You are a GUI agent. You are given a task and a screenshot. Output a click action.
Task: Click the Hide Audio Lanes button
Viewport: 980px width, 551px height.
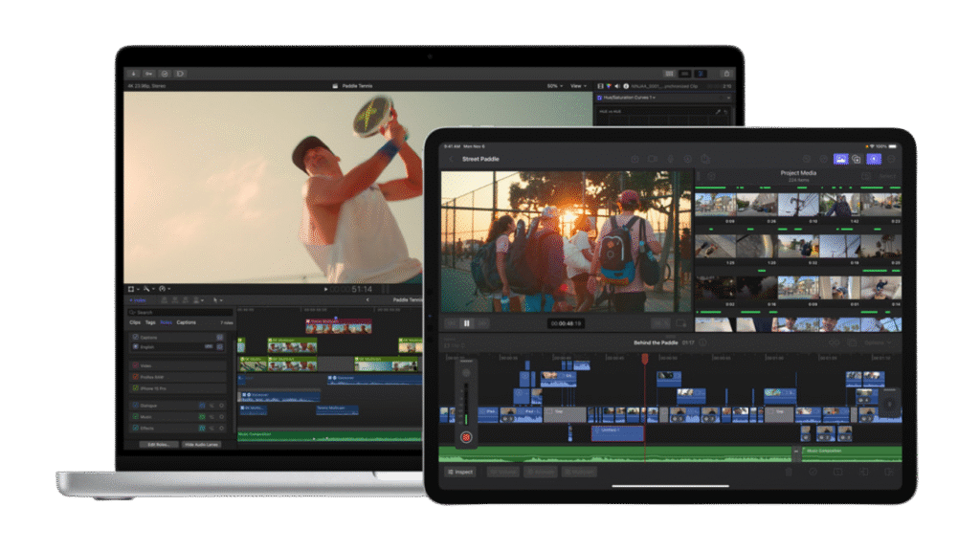(200, 445)
